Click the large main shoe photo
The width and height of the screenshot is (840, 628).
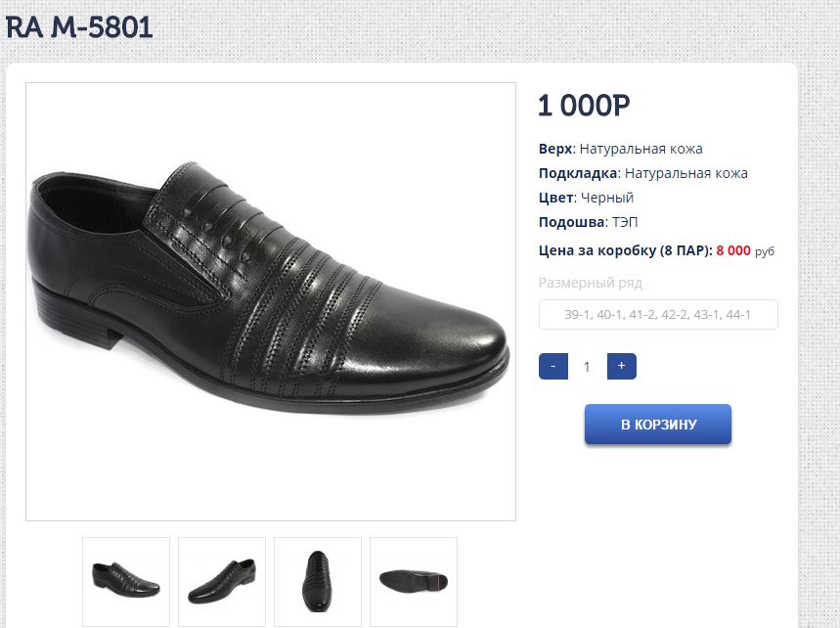[271, 301]
